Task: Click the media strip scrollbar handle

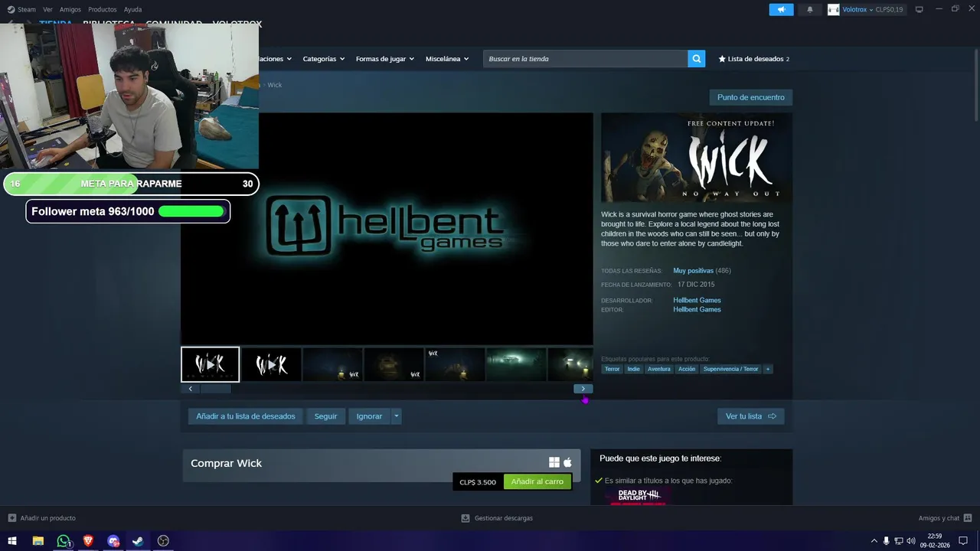Action: 216,389
